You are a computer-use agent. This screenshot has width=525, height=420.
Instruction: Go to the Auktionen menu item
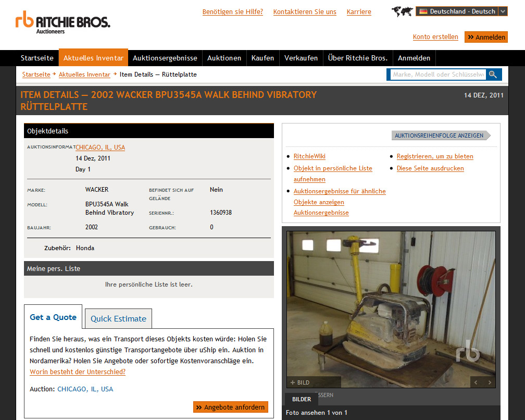coord(224,58)
